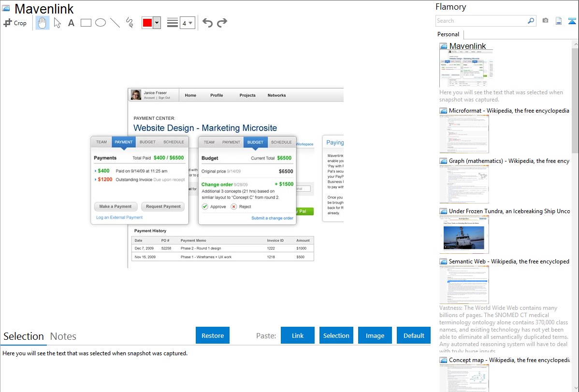Redo the last annotation
This screenshot has width=579, height=392.
[222, 23]
